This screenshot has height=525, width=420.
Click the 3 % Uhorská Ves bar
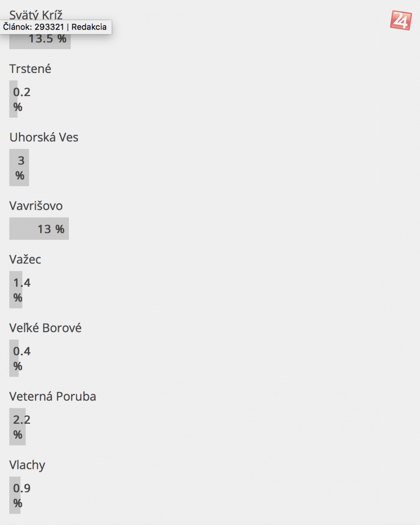(x=19, y=167)
